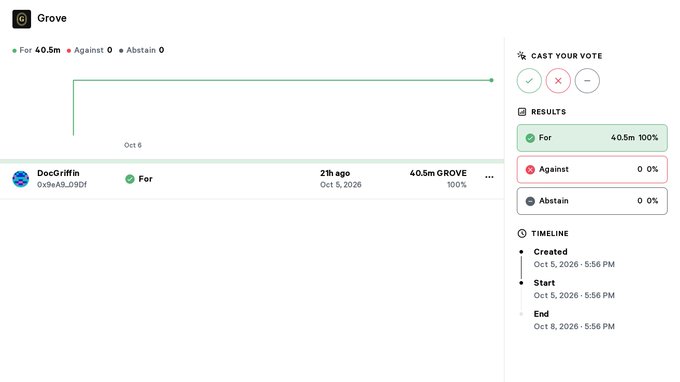Open the Grove organization name link
The height and width of the screenshot is (382, 680).
tap(52, 18)
